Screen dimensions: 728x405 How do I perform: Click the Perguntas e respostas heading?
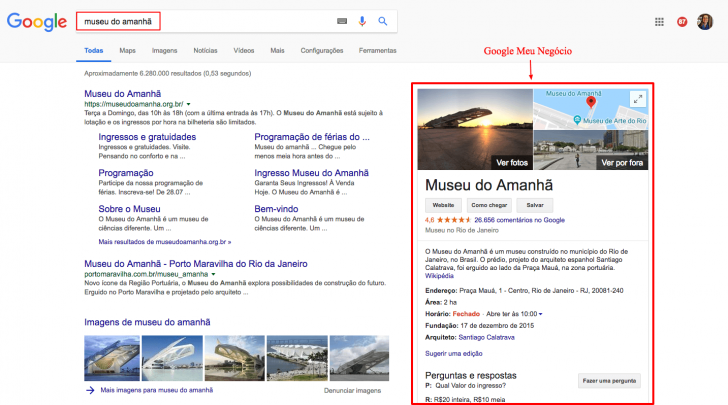pos(471,375)
